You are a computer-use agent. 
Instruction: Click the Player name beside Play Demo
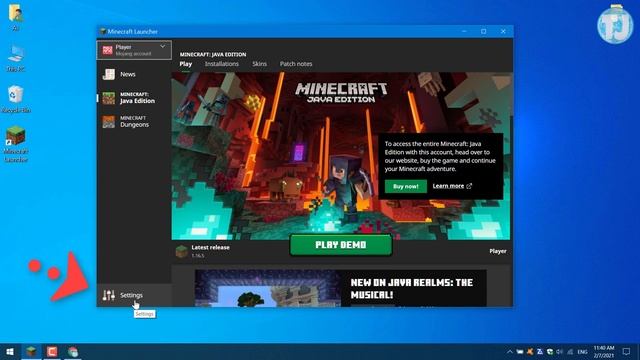pyautogui.click(x=498, y=251)
